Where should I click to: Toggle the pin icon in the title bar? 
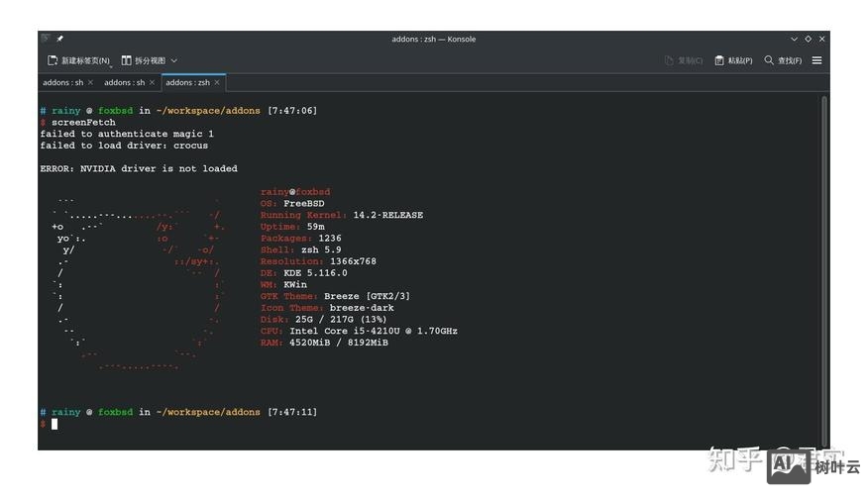pyautogui.click(x=60, y=39)
